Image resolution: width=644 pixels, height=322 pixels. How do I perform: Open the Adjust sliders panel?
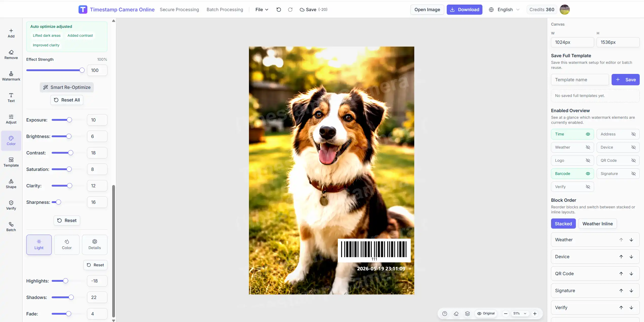point(11,119)
